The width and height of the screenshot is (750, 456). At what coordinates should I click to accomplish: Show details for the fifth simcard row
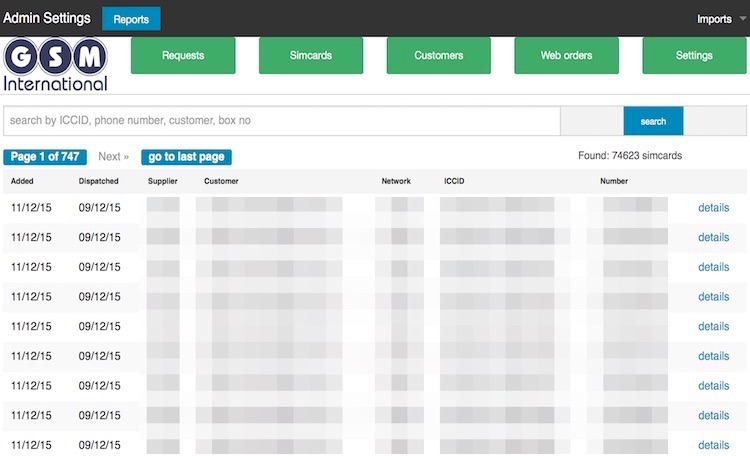point(713,327)
